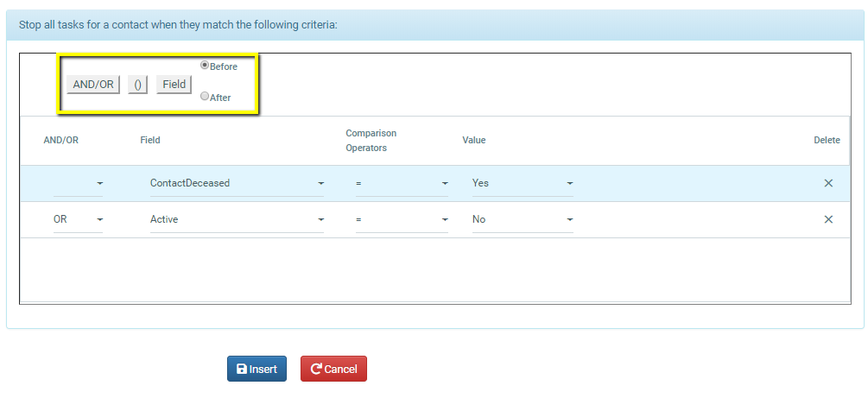Screen dimensions: 868x398
Task: Open empty AND/OR dropdown in first row
Action: coord(78,183)
